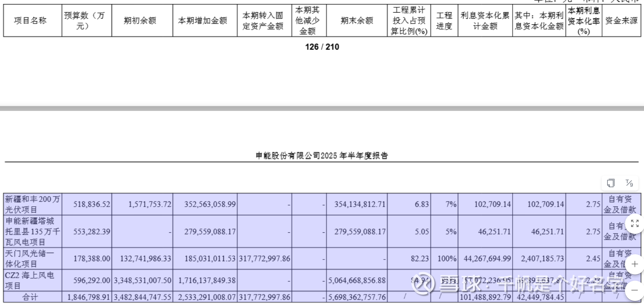Click the opening balance 3,348,531,007.50
The width and height of the screenshot is (644, 305).
tap(142, 280)
